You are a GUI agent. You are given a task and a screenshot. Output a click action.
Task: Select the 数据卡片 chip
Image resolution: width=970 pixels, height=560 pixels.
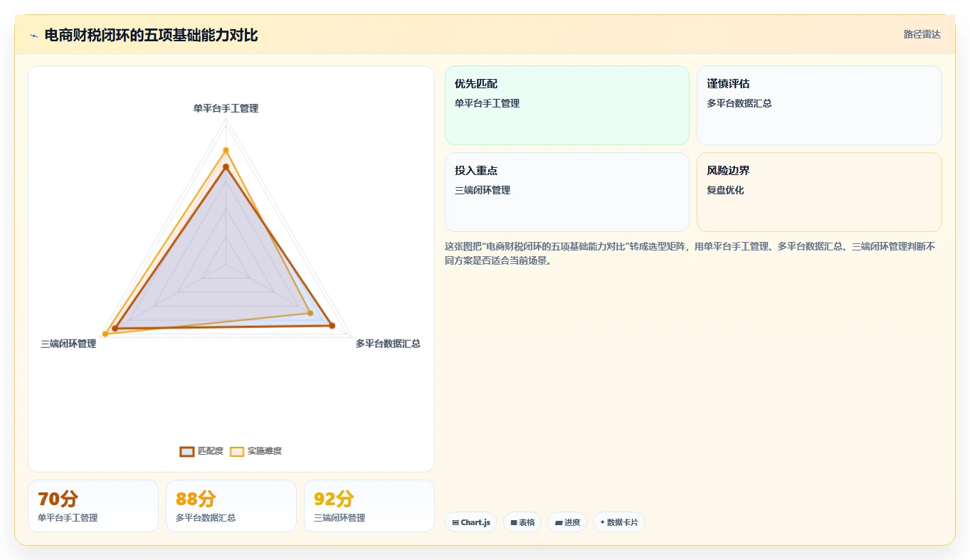coord(619,522)
